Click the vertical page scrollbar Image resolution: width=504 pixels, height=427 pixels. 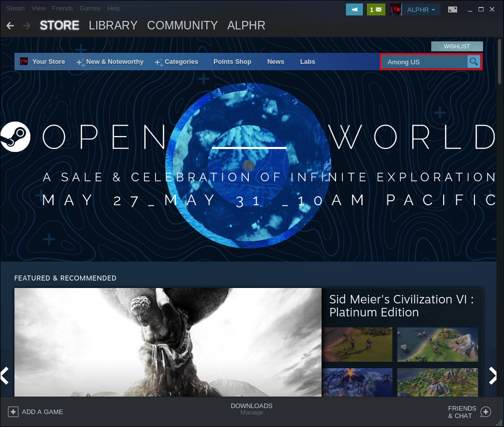coord(500,62)
